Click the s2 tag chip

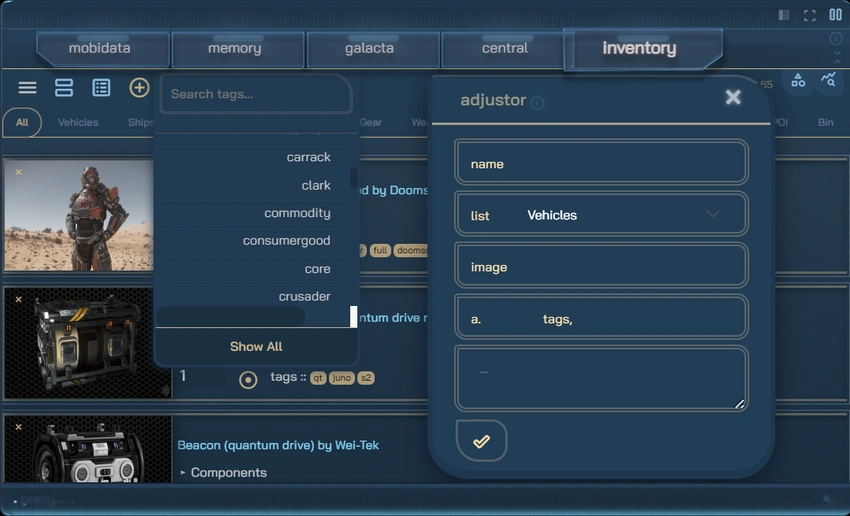[366, 378]
